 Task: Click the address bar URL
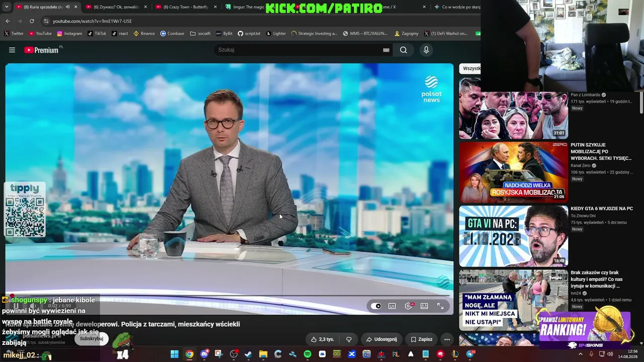92,21
